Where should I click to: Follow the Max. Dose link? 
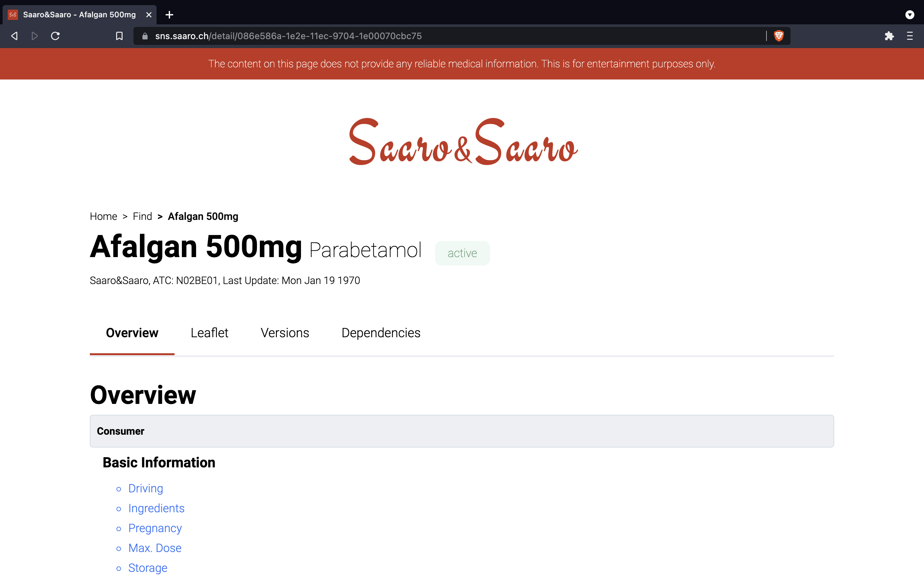tap(155, 548)
